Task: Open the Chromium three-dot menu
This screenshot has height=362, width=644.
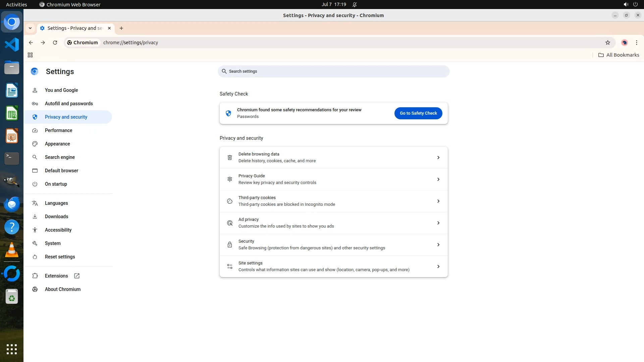Action: tap(636, 43)
